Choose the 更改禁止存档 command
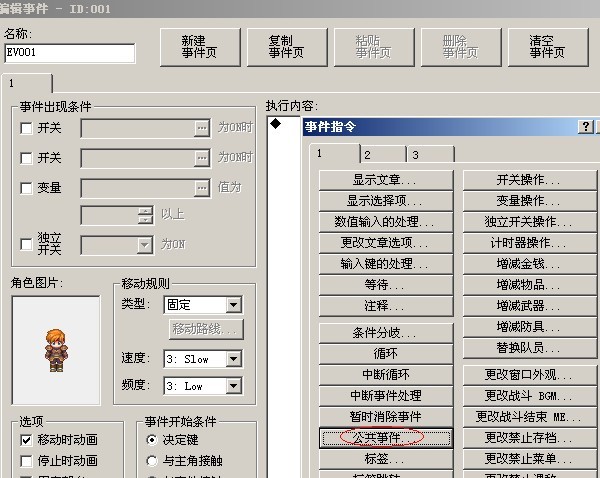 [x=530, y=438]
